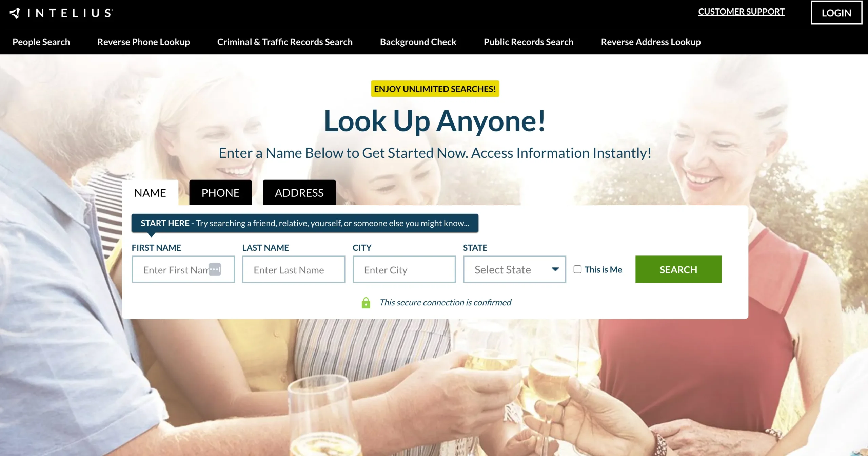
Task: Click the LOGIN button
Action: tap(836, 13)
